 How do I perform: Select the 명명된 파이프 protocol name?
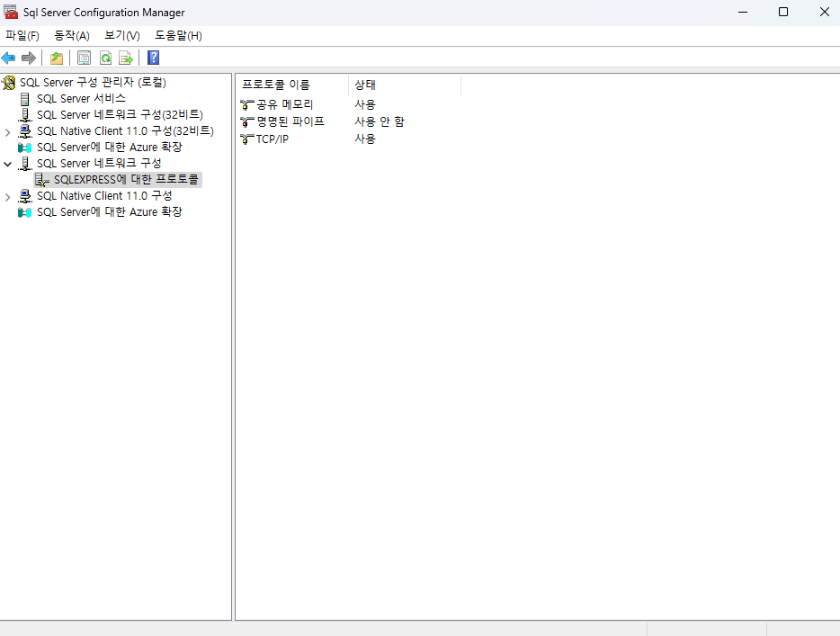290,121
